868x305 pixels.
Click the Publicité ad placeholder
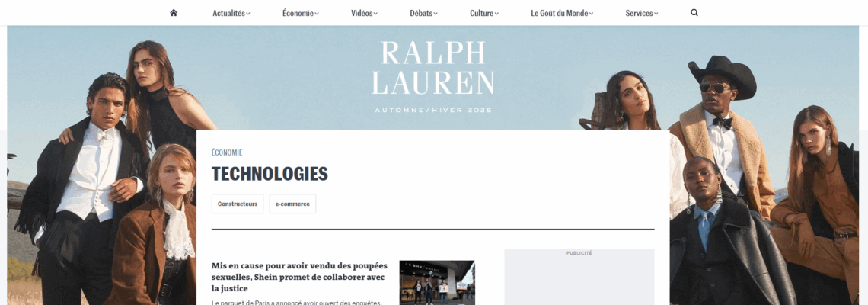click(579, 278)
